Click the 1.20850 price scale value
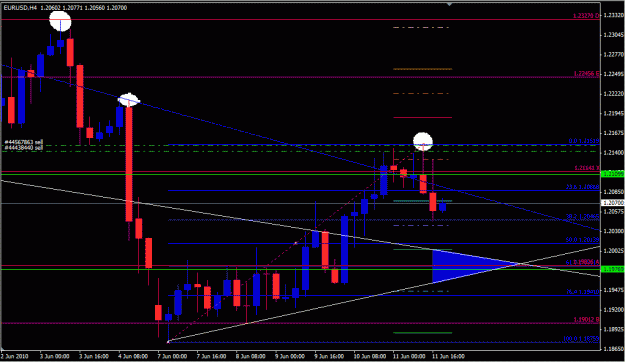This screenshot has height=362, width=625. point(613,192)
